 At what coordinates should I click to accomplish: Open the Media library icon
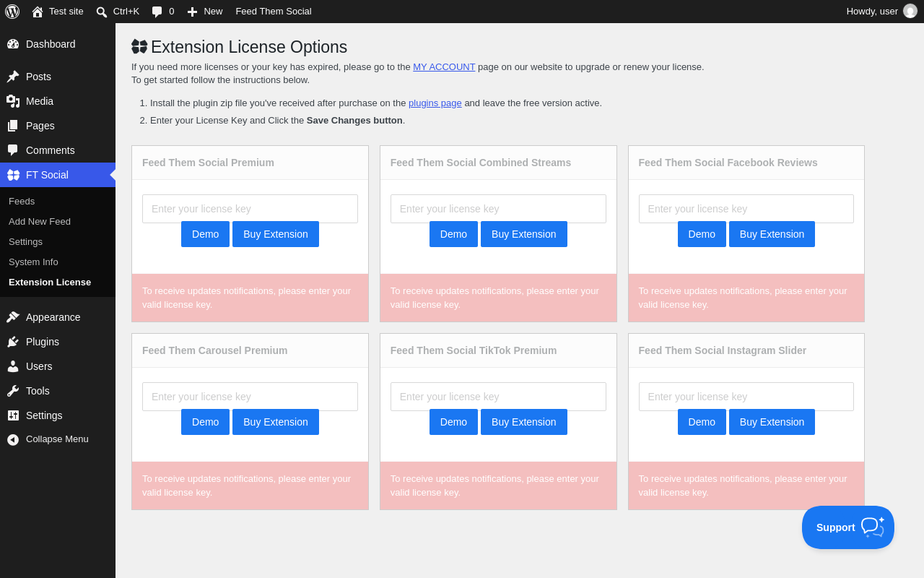(13, 101)
